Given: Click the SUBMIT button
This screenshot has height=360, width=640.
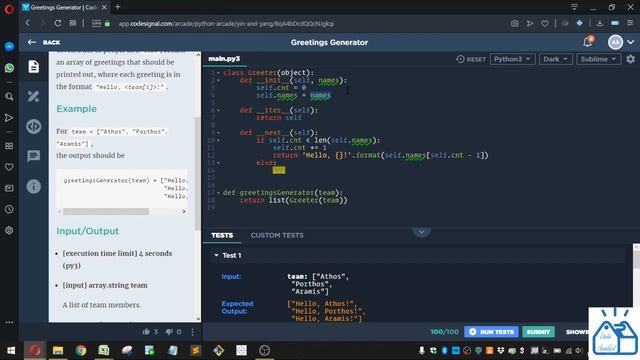Looking at the screenshot, I should [x=538, y=332].
